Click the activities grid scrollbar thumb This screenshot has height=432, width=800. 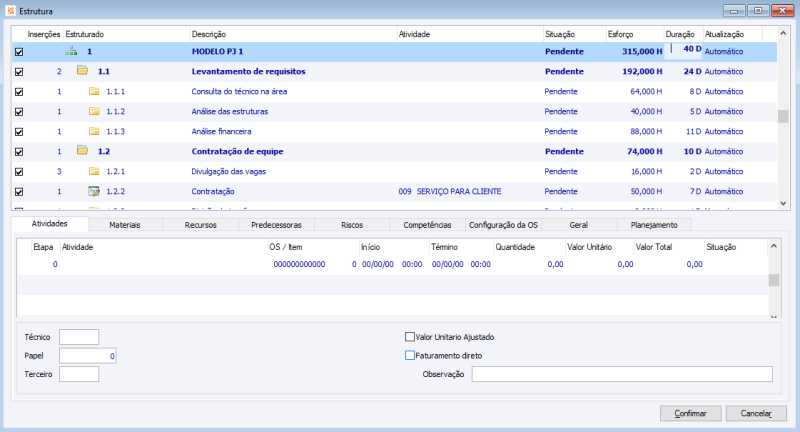(773, 280)
